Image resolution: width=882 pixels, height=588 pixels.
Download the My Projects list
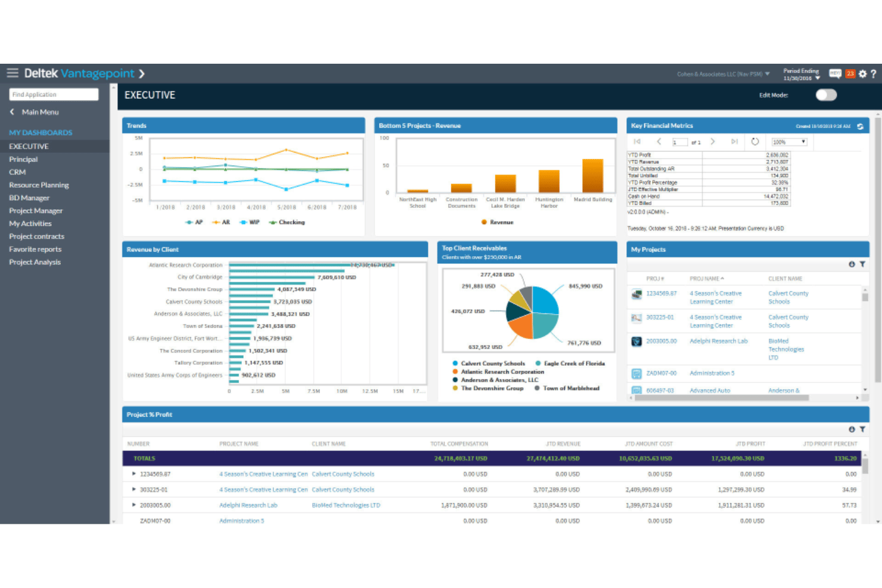coord(852,264)
